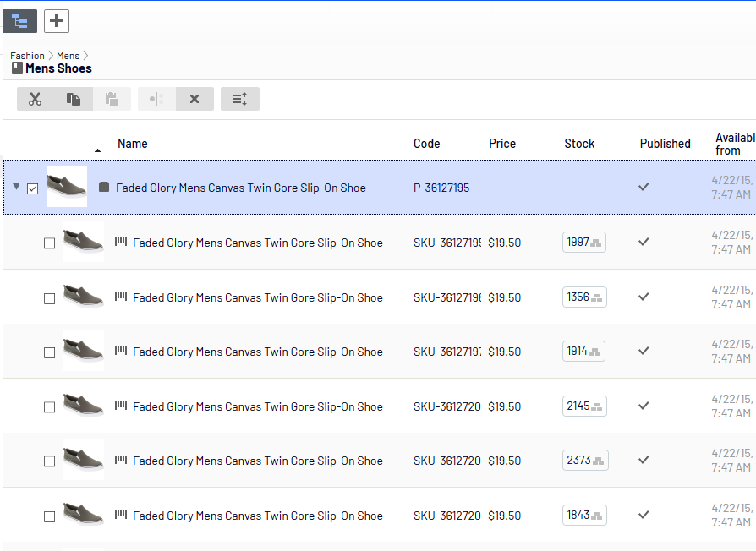Screen dimensions: 756x551
Task: Click published checkmark in P-36127195 row
Action: coord(644,187)
